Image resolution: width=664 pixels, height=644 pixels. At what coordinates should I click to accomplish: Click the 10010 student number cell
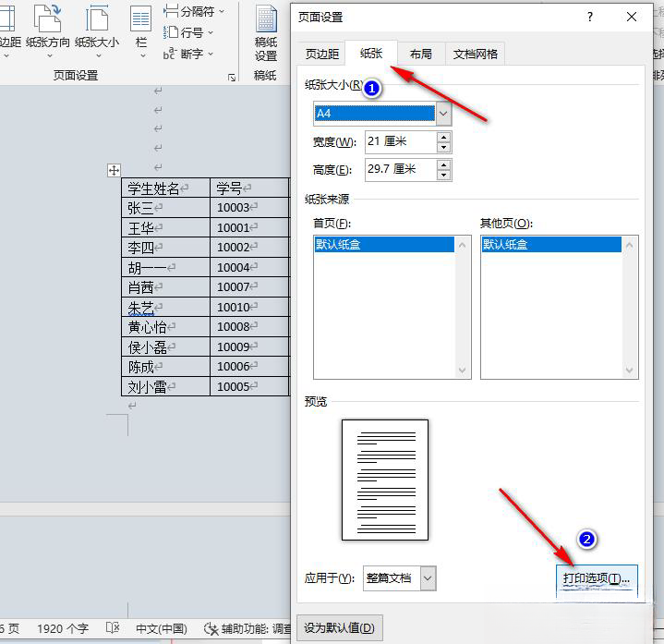[x=249, y=307]
